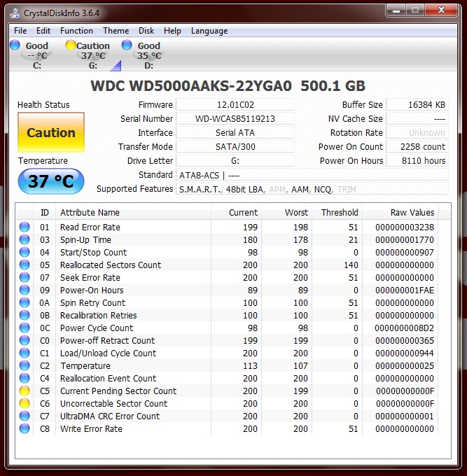
Task: Click the status orb for Spin Retry Count
Action: [25, 302]
